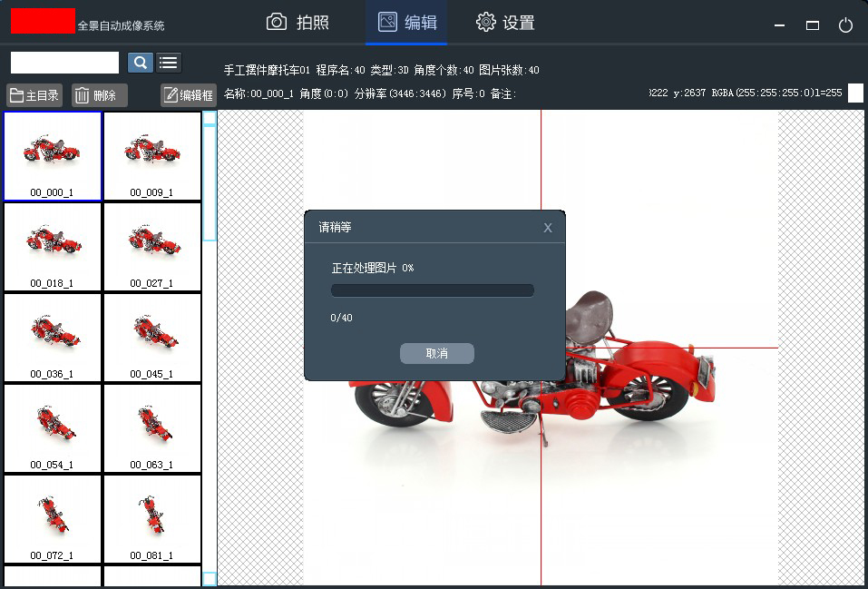
Task: Open the 编辑框 edit button
Action: click(189, 95)
